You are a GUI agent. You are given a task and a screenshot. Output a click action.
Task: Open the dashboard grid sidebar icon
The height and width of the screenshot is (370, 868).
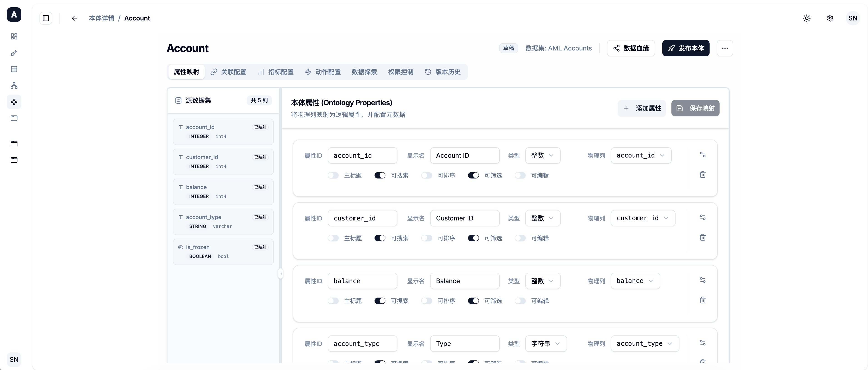tap(14, 36)
